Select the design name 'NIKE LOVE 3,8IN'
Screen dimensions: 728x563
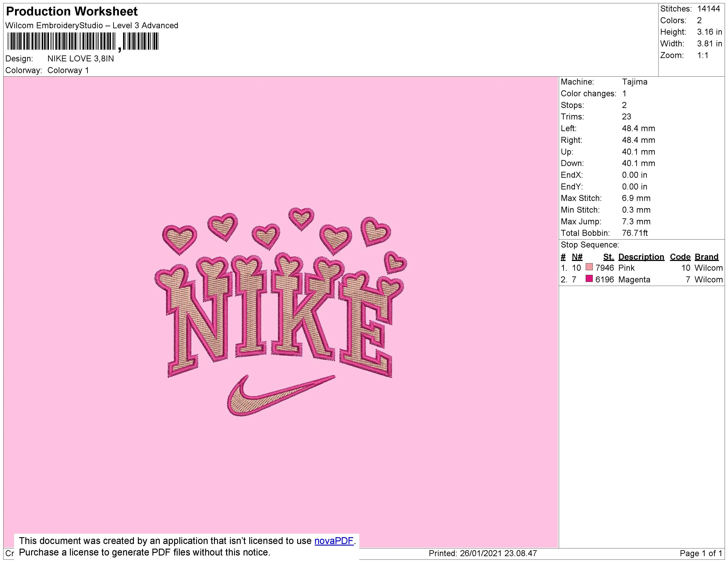(81, 59)
